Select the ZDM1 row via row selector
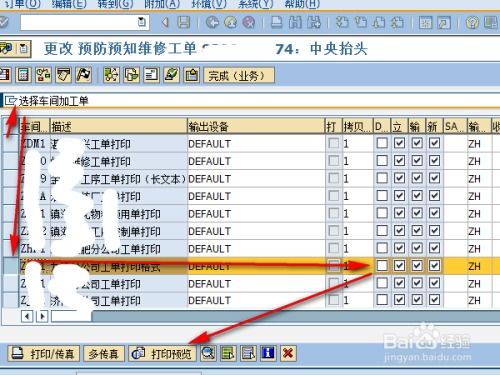Viewport: 500px width, 375px height. (11, 143)
